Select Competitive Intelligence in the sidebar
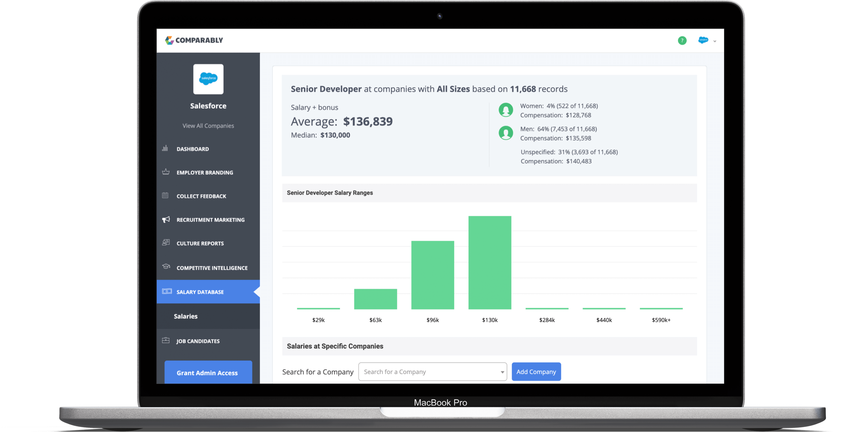 click(212, 268)
